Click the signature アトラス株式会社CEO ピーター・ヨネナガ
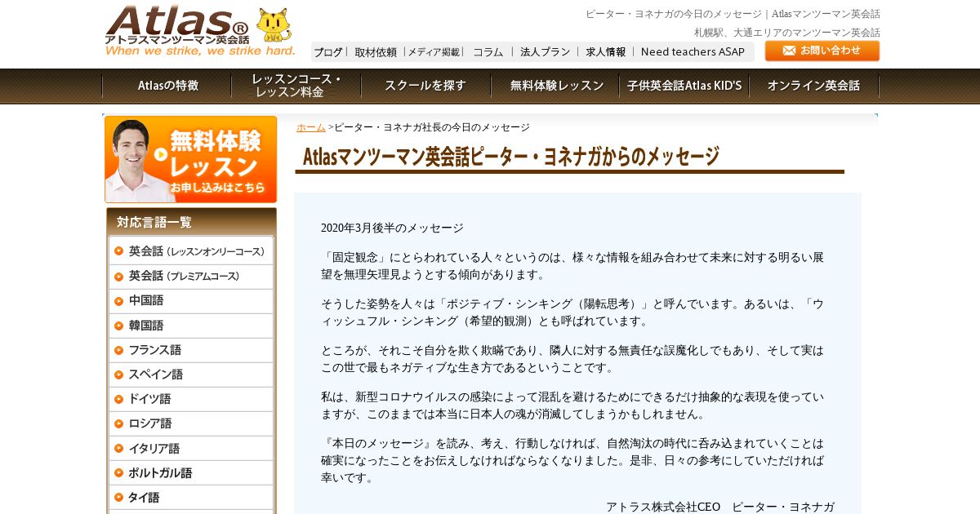 720,507
